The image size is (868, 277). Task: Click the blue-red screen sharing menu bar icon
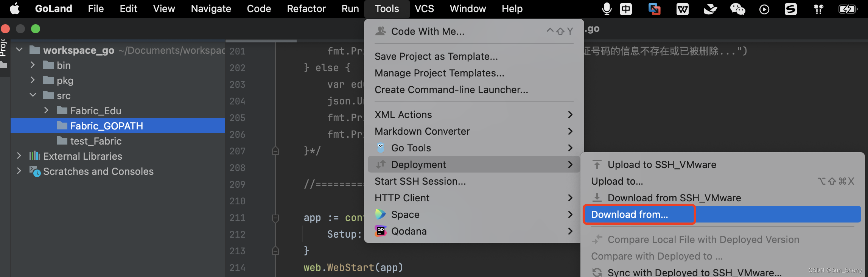tap(654, 9)
